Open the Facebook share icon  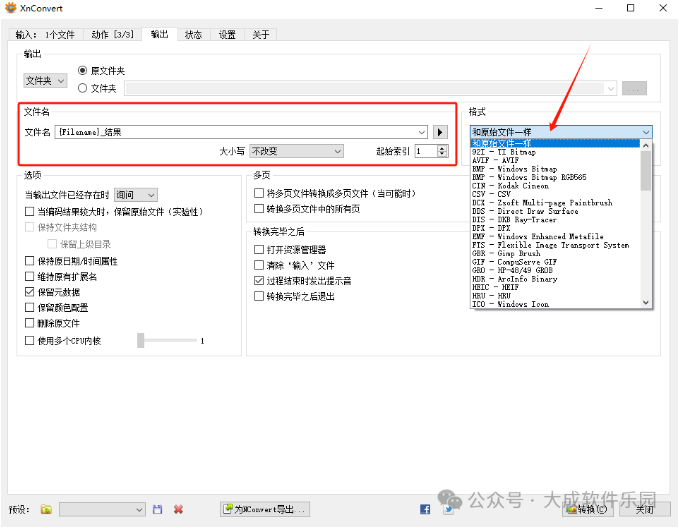(x=425, y=510)
